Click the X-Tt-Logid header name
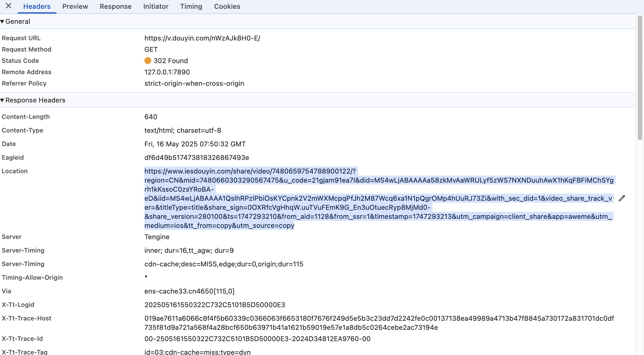The height and width of the screenshot is (355, 644). coord(18,305)
